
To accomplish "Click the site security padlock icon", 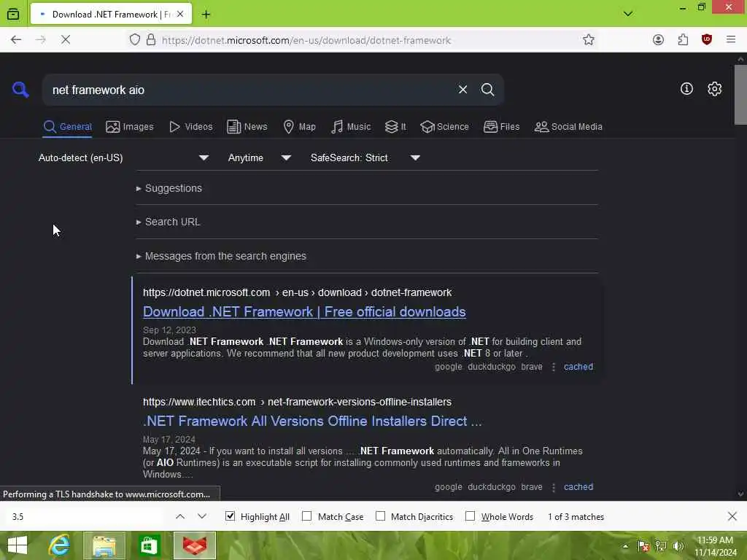I will pos(151,40).
